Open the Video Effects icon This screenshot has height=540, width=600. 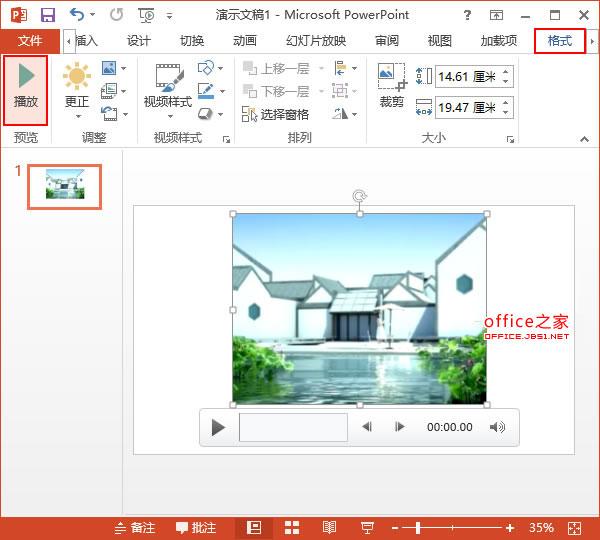coord(206,114)
